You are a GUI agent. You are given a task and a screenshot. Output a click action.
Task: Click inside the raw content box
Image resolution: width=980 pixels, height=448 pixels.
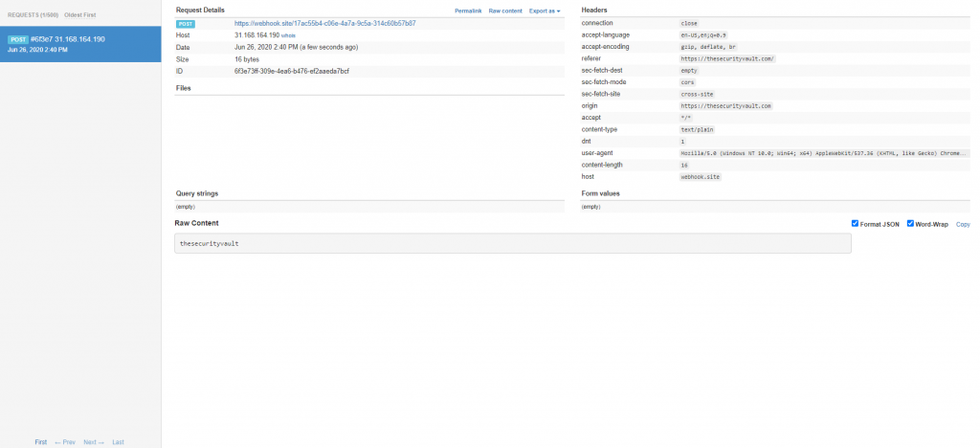coord(513,243)
